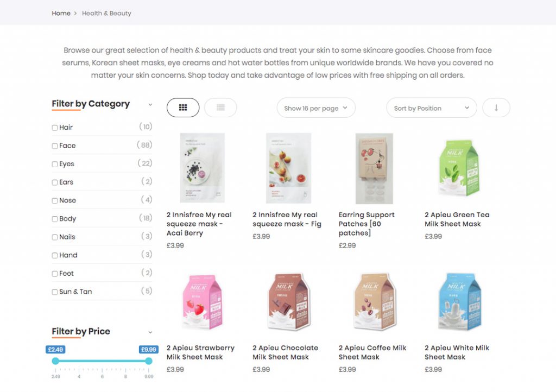Viewport: 556px width, 392px height.
Task: Toggle the sort direction arrow
Action: (x=496, y=108)
